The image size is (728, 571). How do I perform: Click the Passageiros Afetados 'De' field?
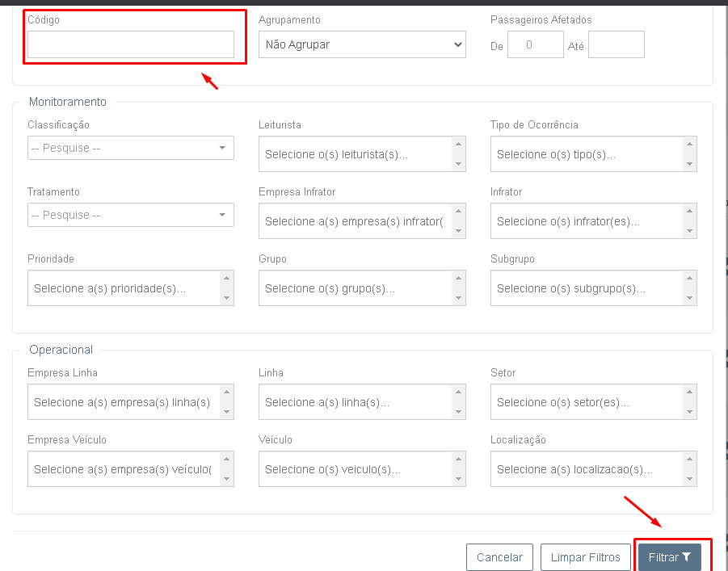[535, 45]
